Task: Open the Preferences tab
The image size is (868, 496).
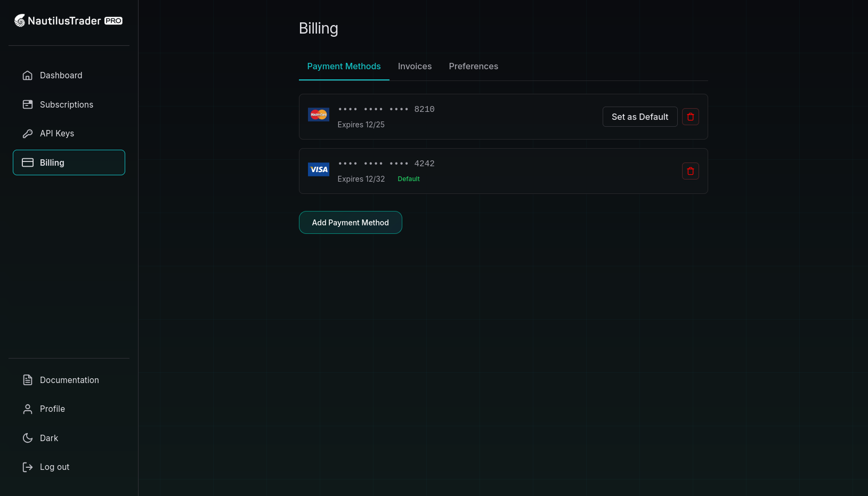Action: 473,66
